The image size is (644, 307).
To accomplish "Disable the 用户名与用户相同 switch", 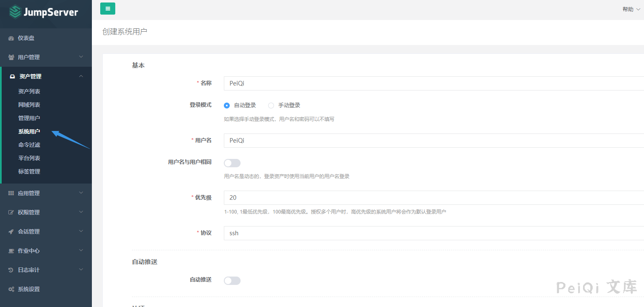I will 232,163.
